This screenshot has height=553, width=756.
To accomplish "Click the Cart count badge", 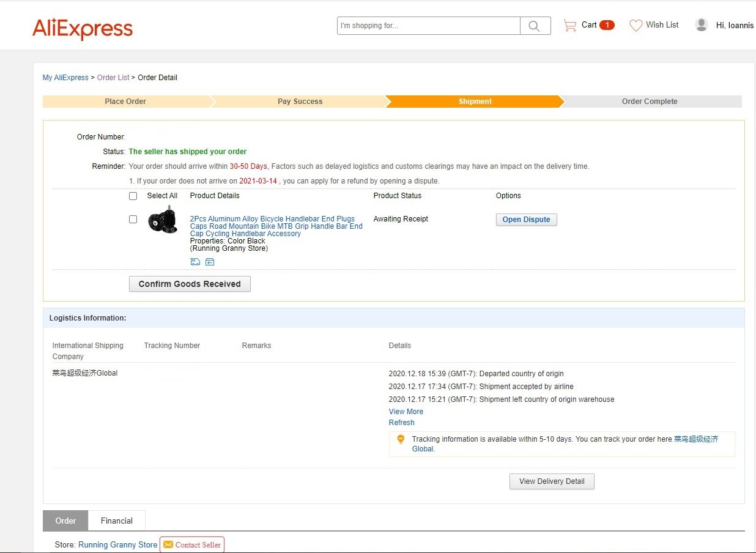I will click(x=607, y=25).
